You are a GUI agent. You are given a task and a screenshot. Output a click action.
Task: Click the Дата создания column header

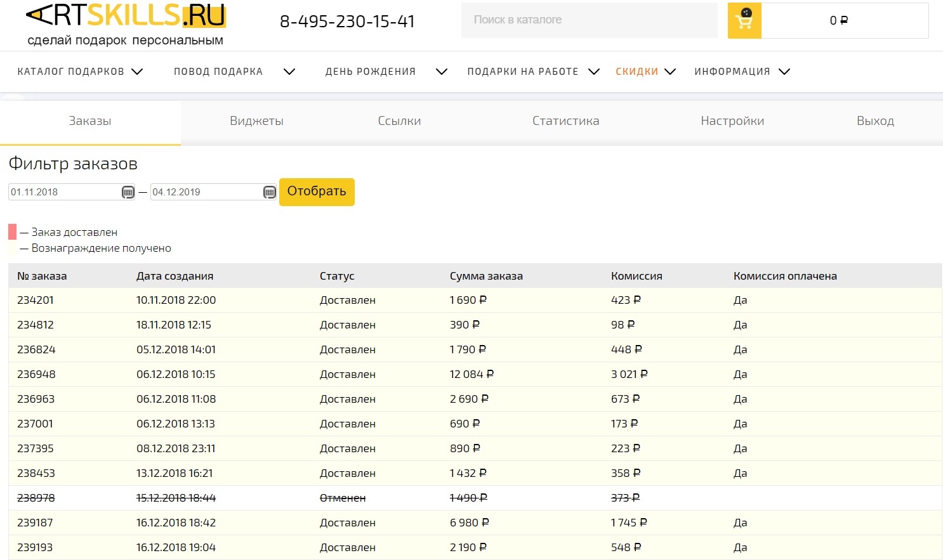(175, 276)
